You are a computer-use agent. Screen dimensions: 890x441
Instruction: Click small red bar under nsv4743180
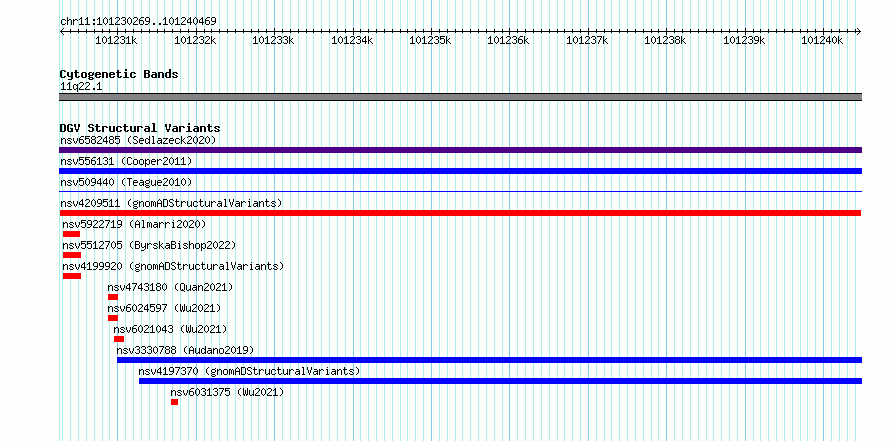point(113,297)
